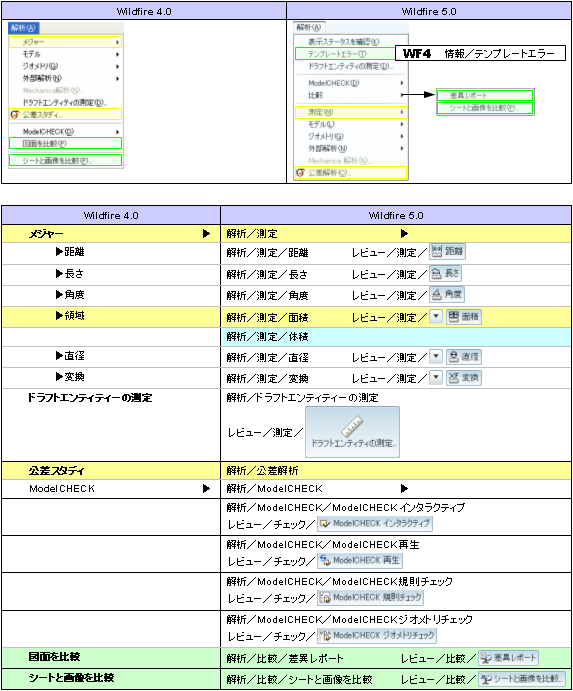Open the dropdown arrow beside 直径 button
Screen dimensions: 573x691
(436, 356)
